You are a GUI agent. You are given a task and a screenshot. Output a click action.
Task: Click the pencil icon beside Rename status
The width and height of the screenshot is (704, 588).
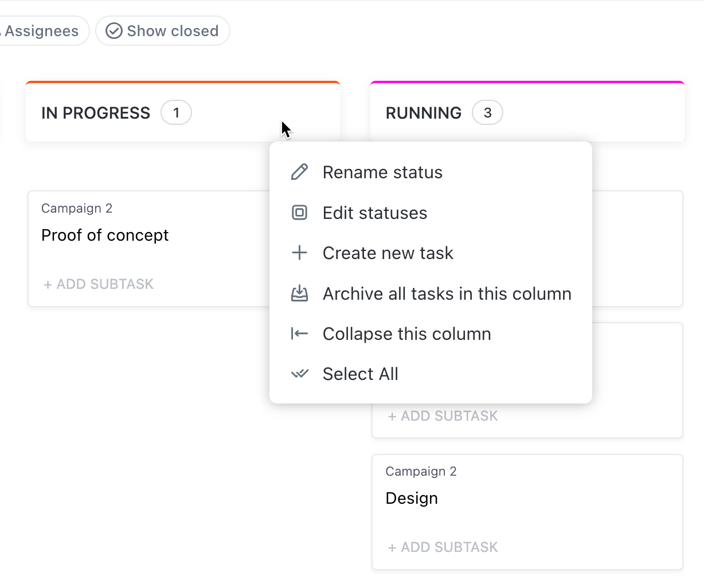pyautogui.click(x=299, y=172)
